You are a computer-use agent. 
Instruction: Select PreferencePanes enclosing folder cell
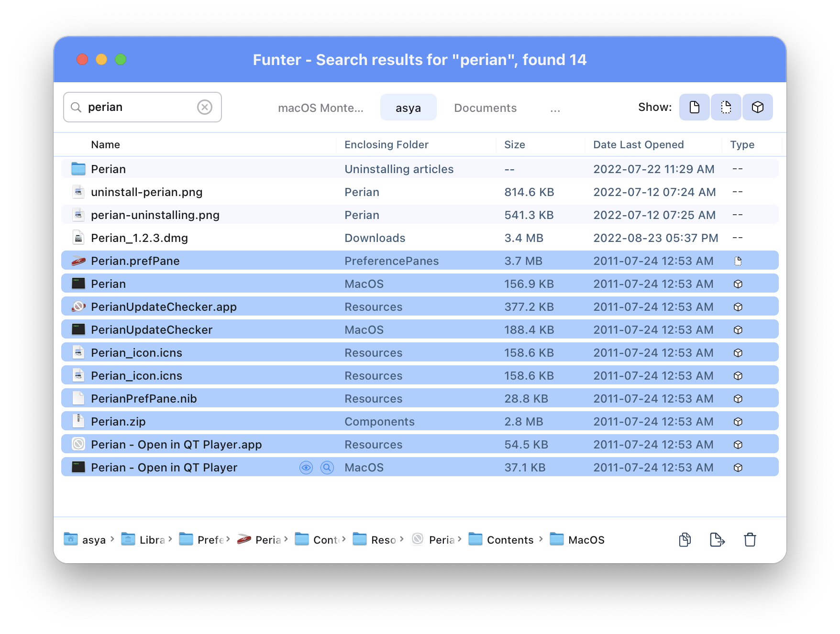tap(391, 261)
